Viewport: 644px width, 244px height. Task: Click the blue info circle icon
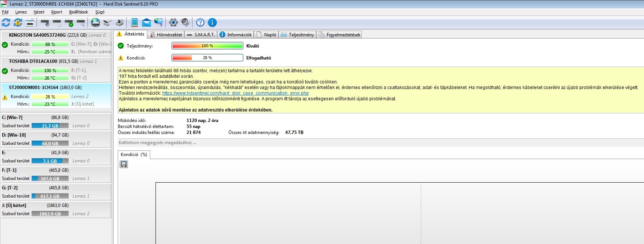pos(212,22)
